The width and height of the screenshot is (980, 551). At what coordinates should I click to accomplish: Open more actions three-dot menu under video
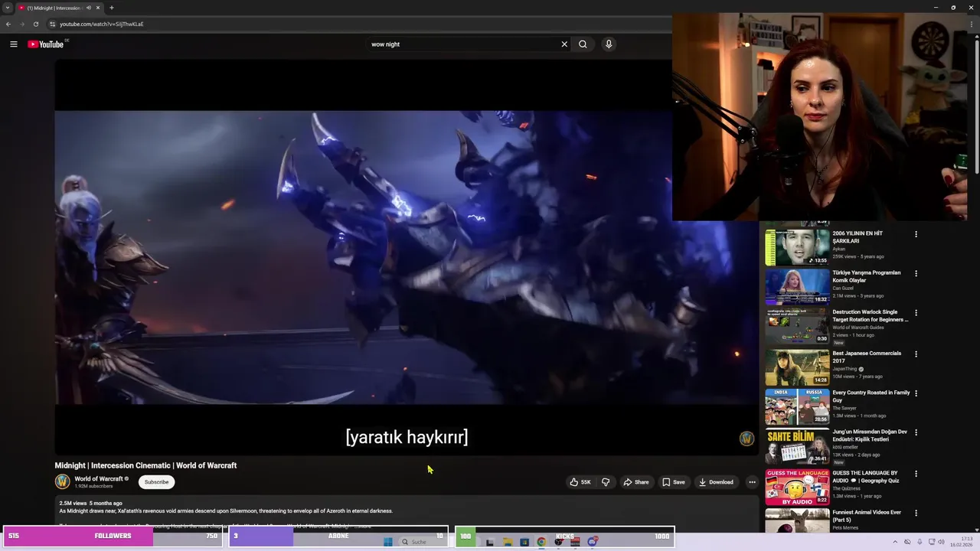pyautogui.click(x=752, y=482)
